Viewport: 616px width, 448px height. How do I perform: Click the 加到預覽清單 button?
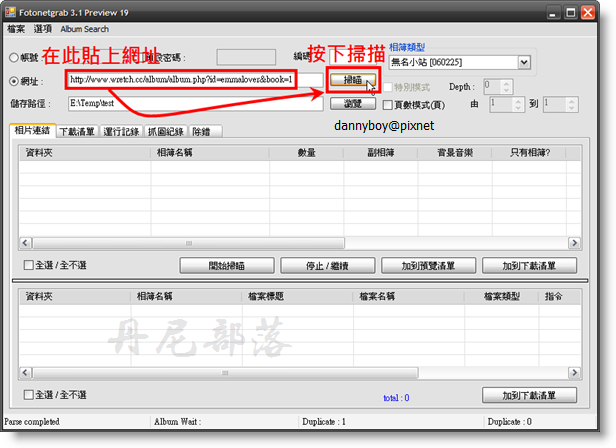(x=428, y=266)
